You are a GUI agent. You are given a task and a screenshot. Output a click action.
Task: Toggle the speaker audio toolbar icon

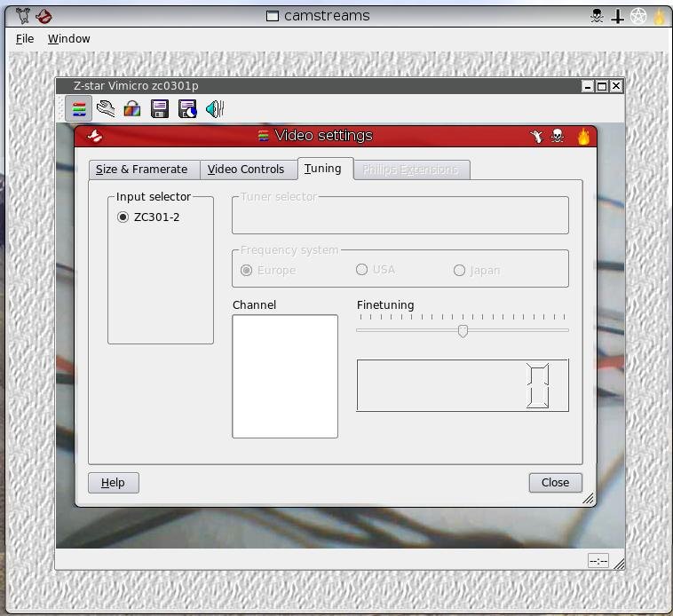(215, 108)
